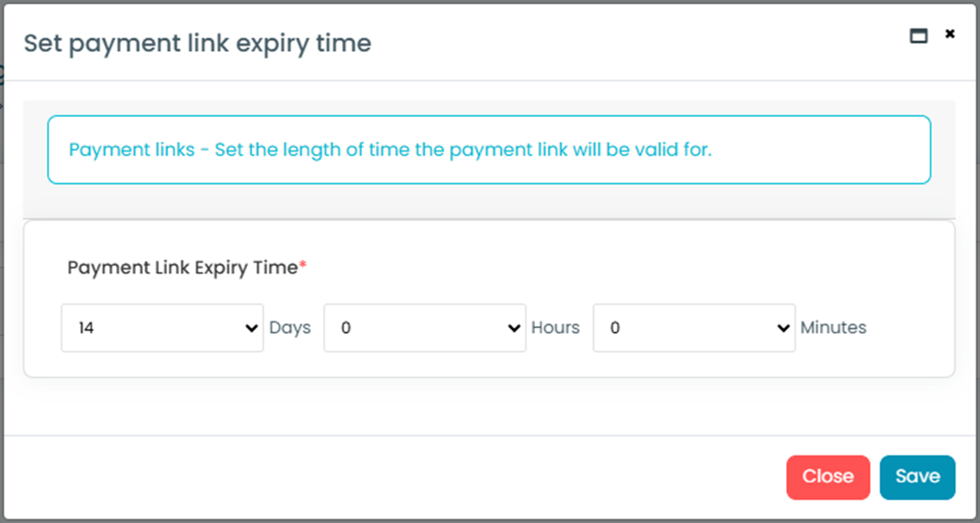Dismiss dialog with the top-right X icon
980x523 pixels.
click(950, 34)
